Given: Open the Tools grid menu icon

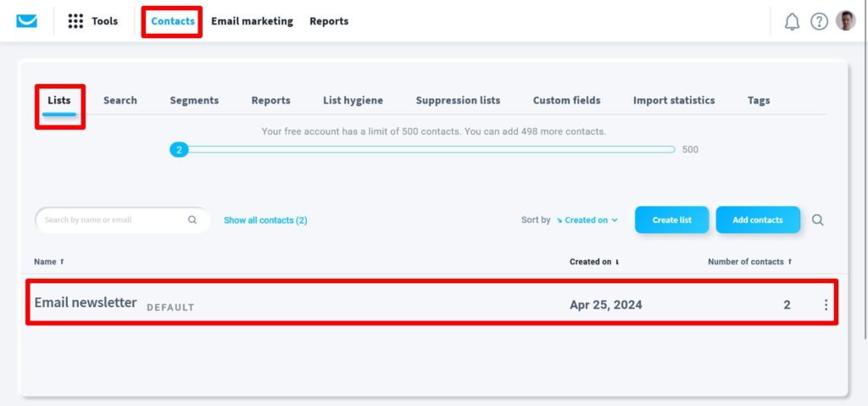Looking at the screenshot, I should 75,21.
